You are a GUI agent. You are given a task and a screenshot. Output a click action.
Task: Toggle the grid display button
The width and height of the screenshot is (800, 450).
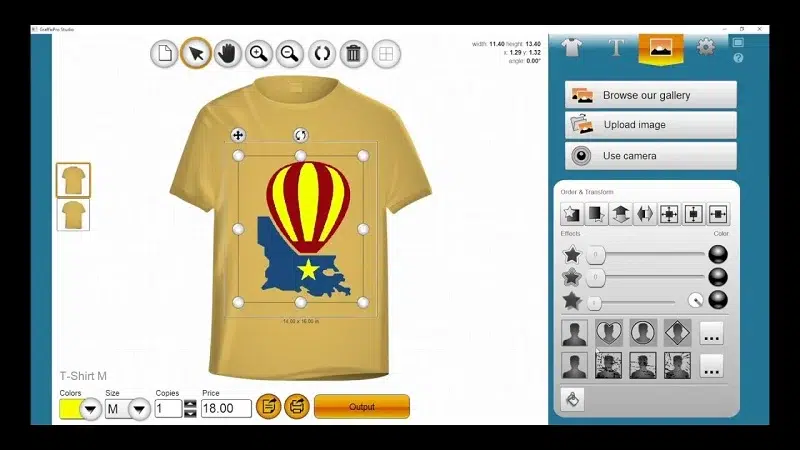coord(386,54)
